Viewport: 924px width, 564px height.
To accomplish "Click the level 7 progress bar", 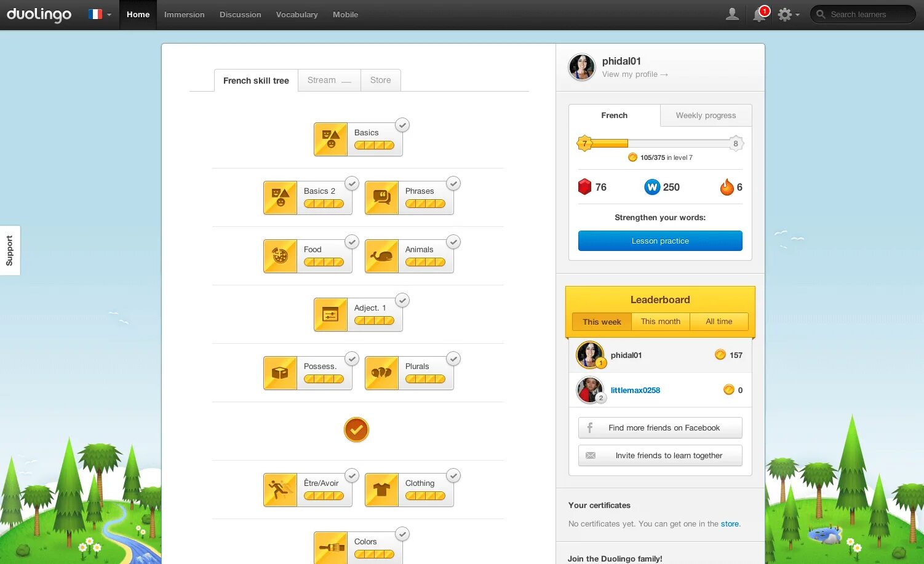I will (660, 143).
